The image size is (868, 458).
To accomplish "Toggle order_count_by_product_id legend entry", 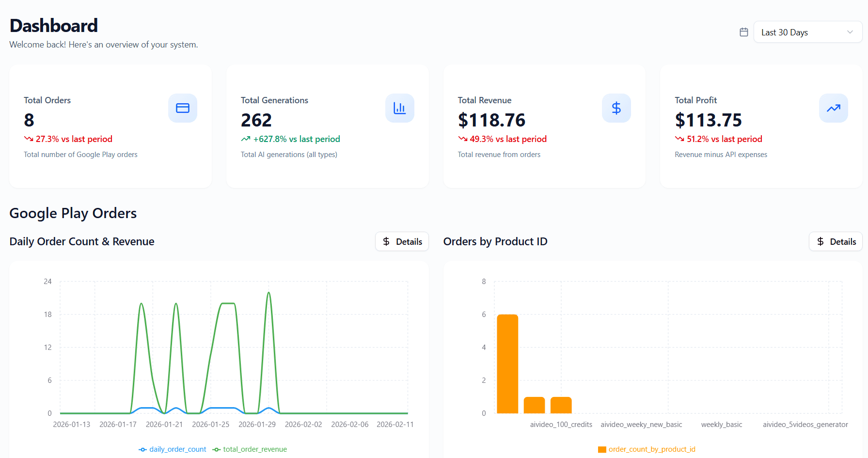I will [647, 449].
